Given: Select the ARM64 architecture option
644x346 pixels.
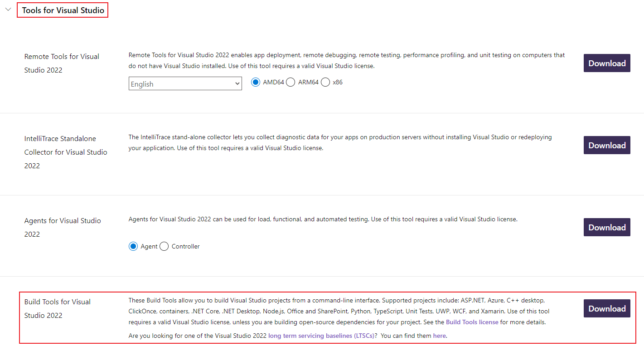Looking at the screenshot, I should point(291,82).
